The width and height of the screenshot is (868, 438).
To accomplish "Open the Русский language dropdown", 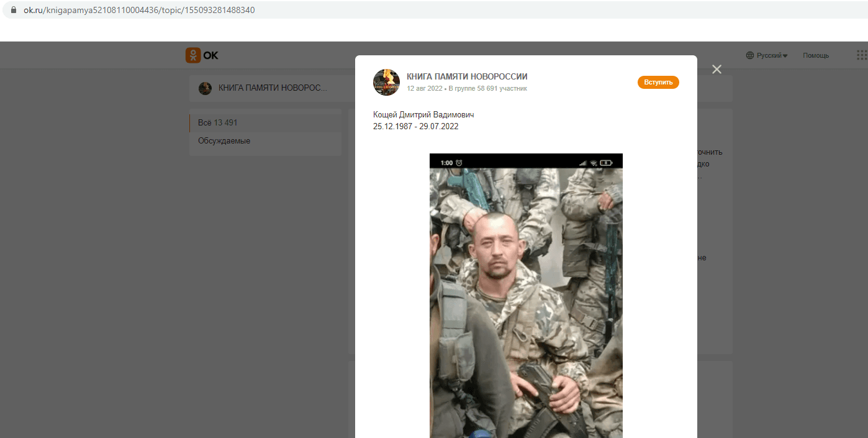I will (772, 55).
